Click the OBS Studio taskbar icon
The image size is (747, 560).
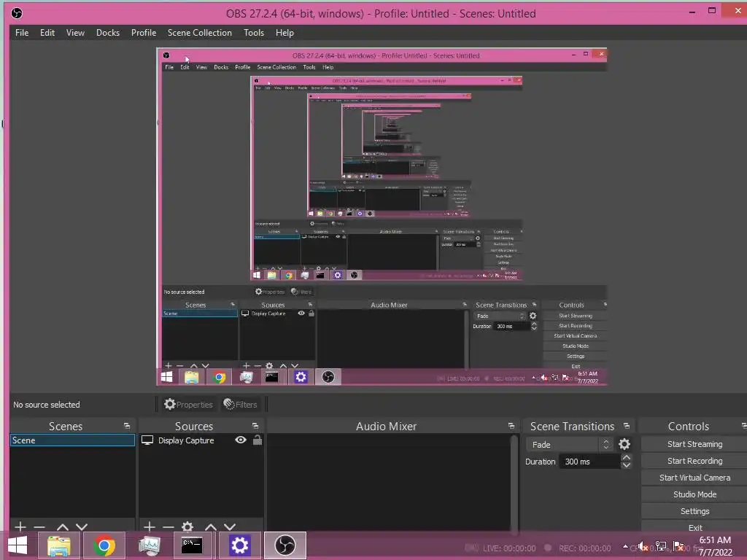[285, 545]
